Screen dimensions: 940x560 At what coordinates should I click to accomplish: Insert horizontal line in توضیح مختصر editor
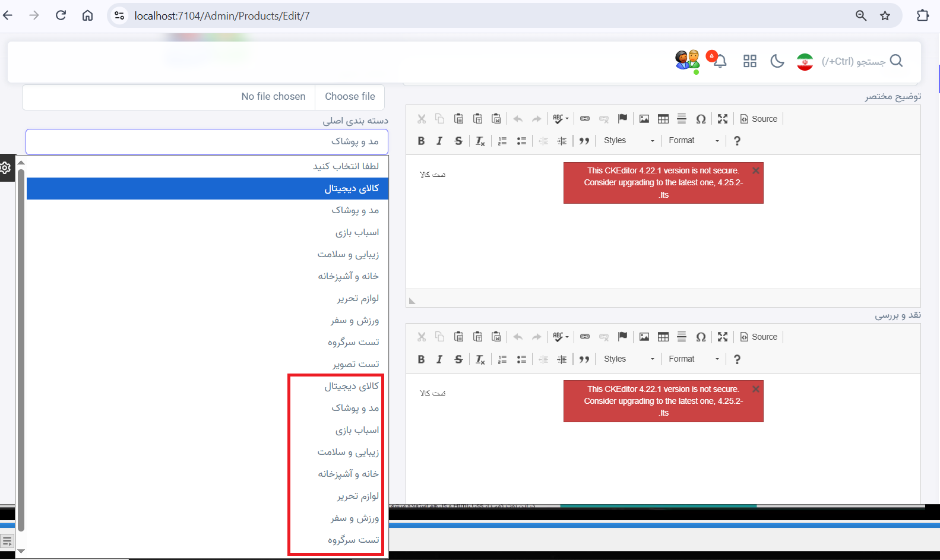682,119
